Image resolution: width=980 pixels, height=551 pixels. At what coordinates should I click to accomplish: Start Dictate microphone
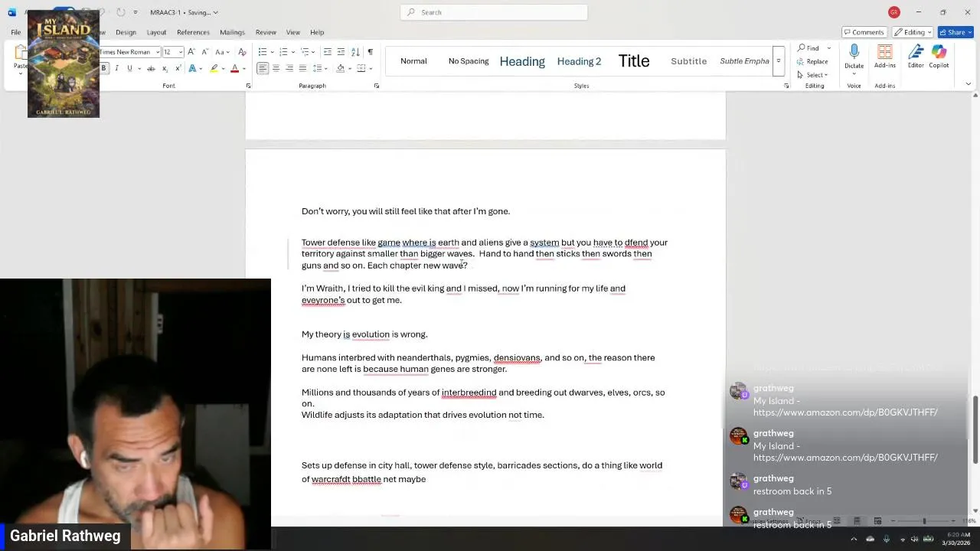pyautogui.click(x=854, y=57)
